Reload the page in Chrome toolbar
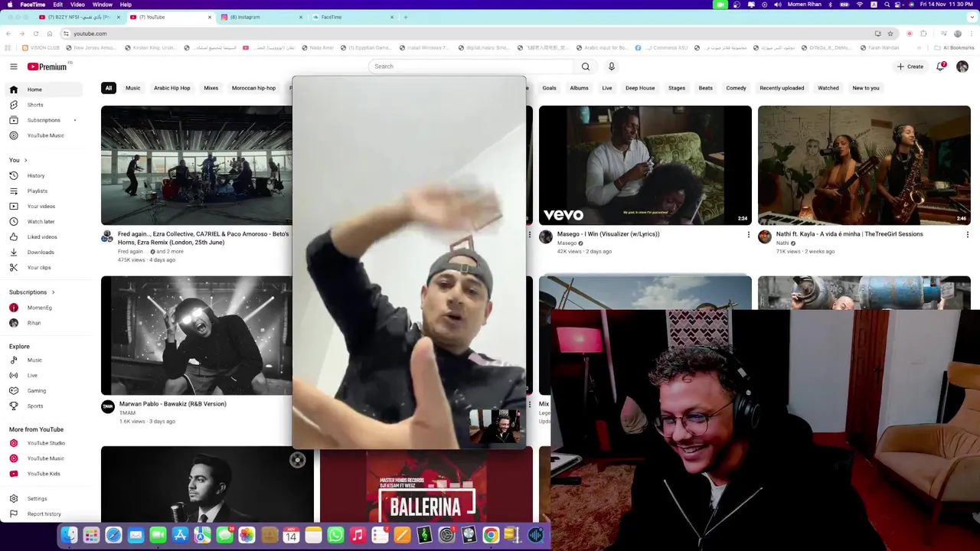 click(x=35, y=34)
